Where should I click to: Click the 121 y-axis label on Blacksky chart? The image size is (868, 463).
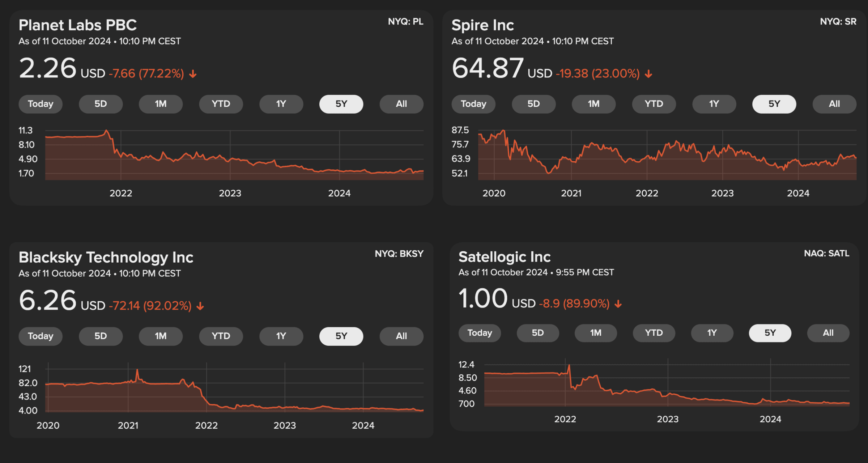pyautogui.click(x=25, y=369)
